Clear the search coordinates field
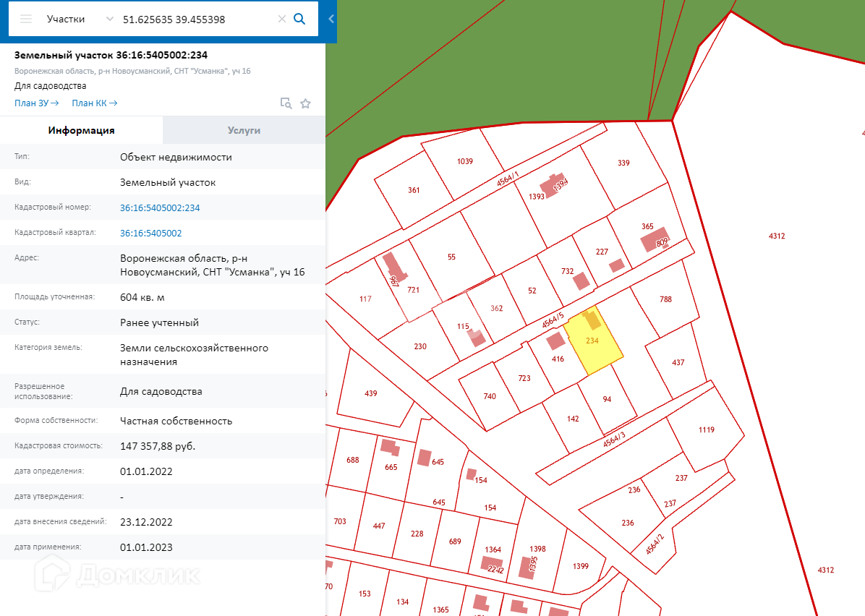The image size is (865, 616). tap(282, 20)
